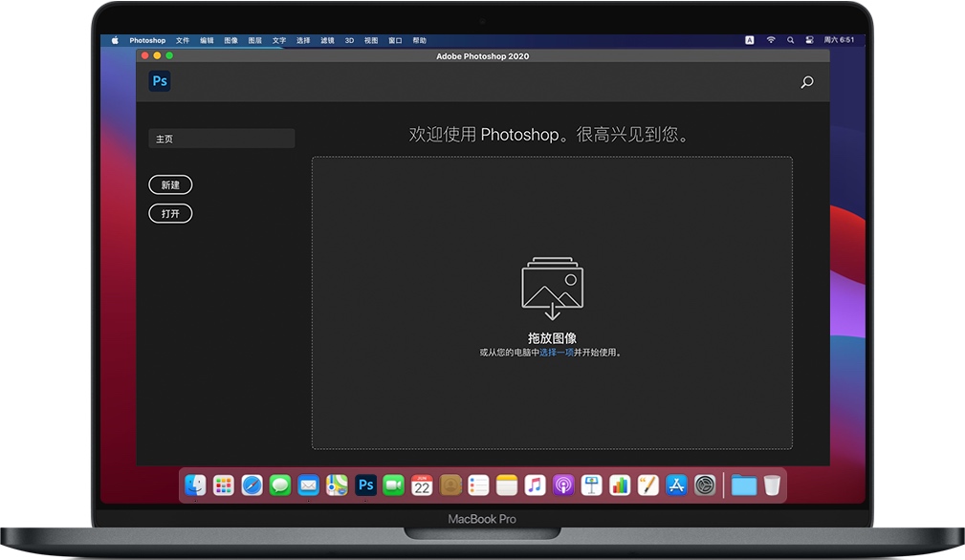
Task: Open System Preferences from the Dock
Action: tap(705, 485)
